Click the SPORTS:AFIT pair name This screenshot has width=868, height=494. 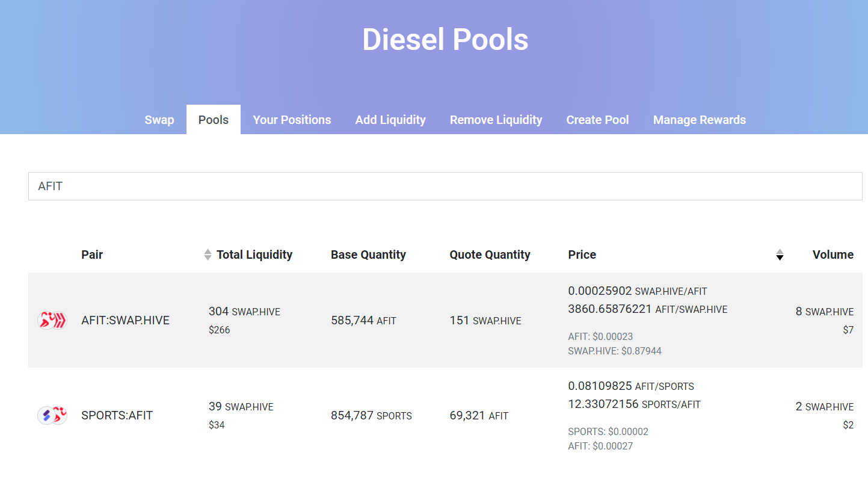(x=117, y=415)
